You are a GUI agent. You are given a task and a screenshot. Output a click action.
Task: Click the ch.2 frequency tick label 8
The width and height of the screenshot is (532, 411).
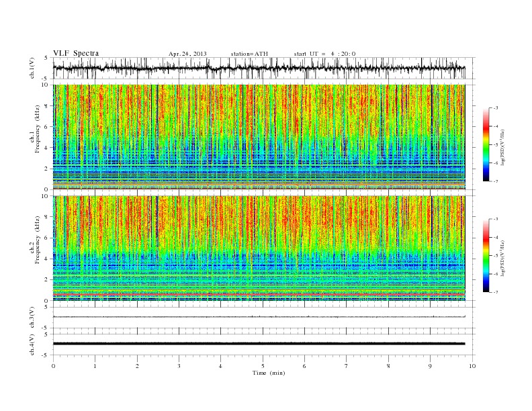click(46, 217)
